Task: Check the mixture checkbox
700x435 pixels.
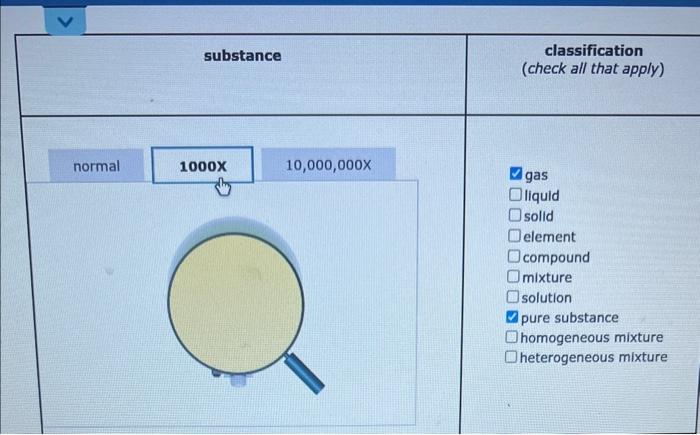Action: [x=513, y=276]
